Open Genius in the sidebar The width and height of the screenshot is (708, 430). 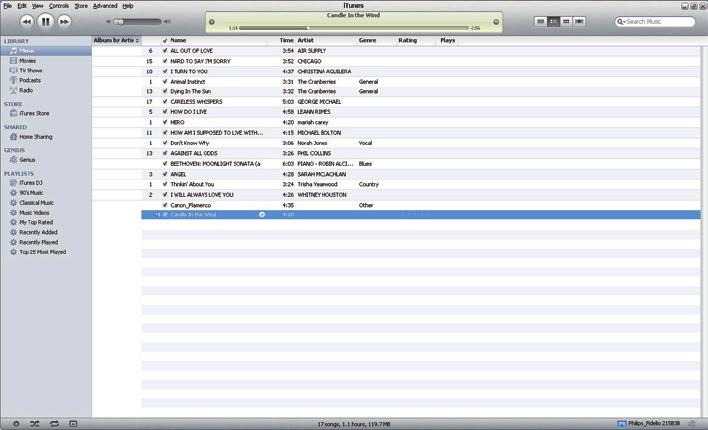[x=27, y=159]
